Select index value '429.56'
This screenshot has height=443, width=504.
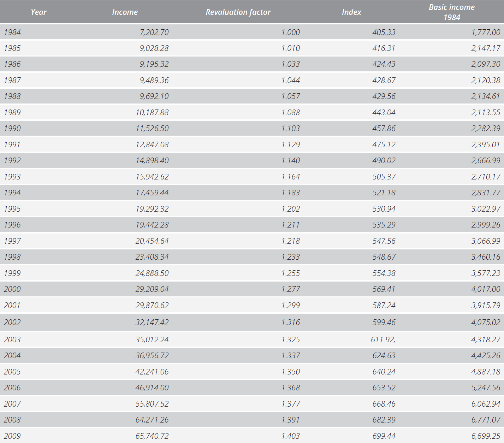tap(384, 96)
